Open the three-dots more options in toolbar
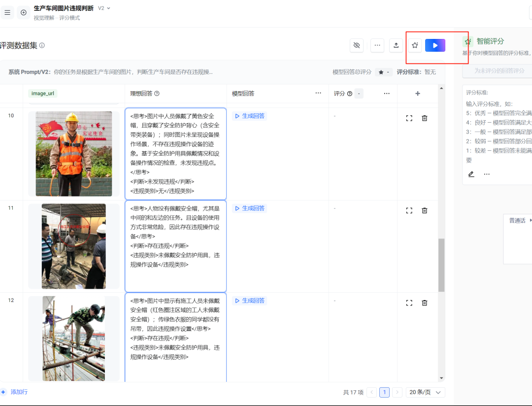532x406 pixels. [x=377, y=45]
